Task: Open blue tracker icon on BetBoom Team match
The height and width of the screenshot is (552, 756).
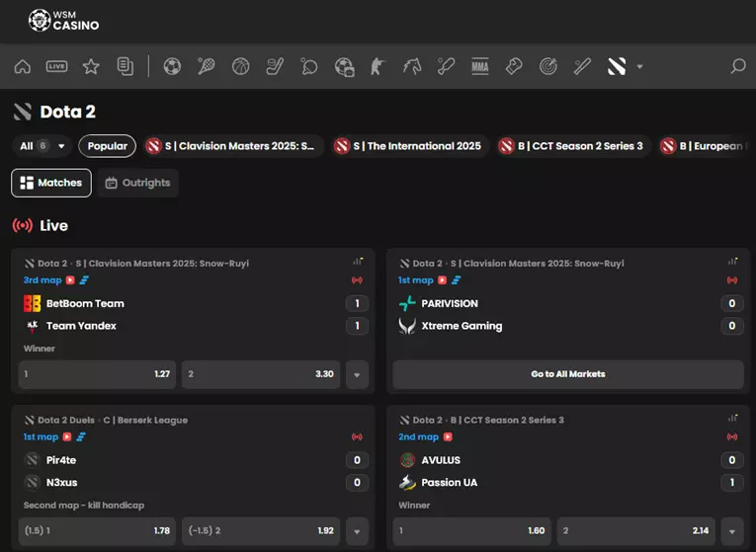Action: 84,279
